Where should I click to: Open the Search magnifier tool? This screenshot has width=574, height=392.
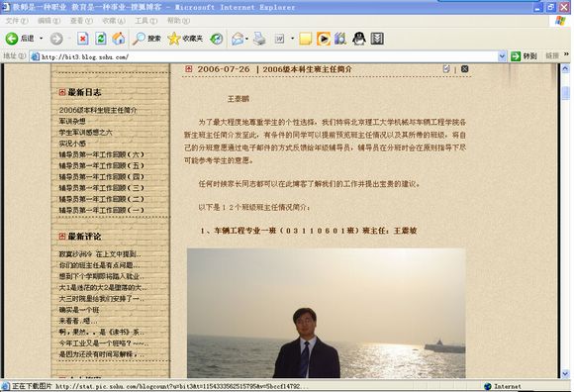(146, 39)
